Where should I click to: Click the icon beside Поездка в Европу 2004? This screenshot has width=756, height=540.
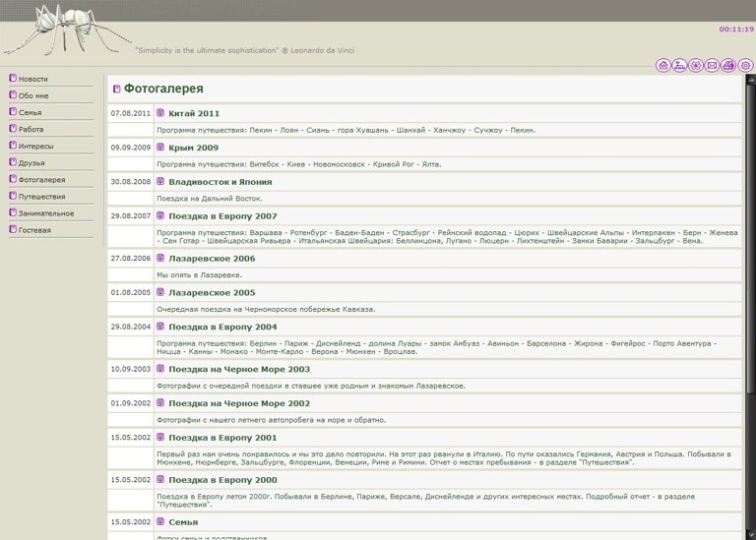160,327
